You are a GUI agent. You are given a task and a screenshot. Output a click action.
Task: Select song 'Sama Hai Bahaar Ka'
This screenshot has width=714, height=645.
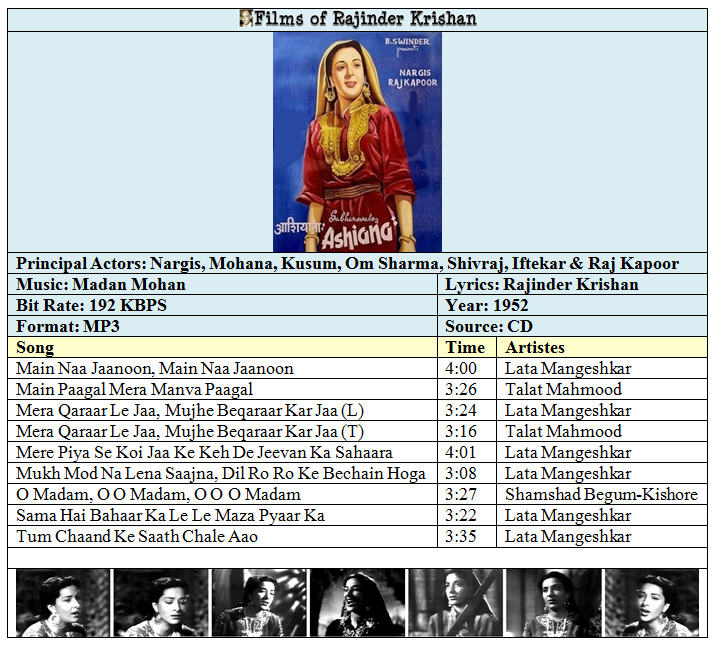pos(170,515)
